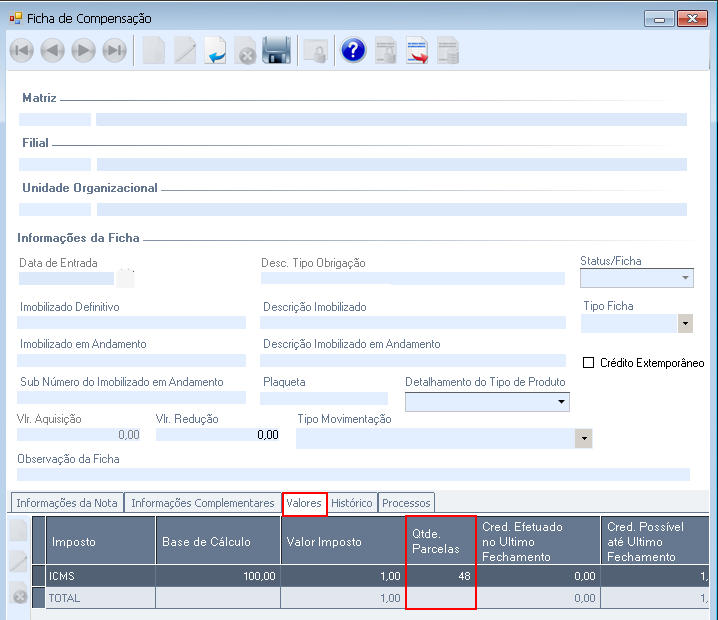Screen dimensions: 718x620
Task: Select the Processos tab
Action: tap(406, 503)
